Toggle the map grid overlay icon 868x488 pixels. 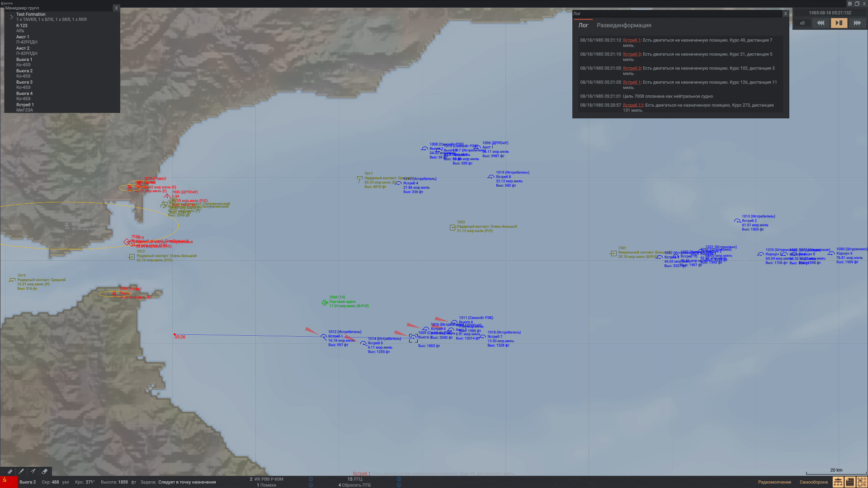click(862, 482)
